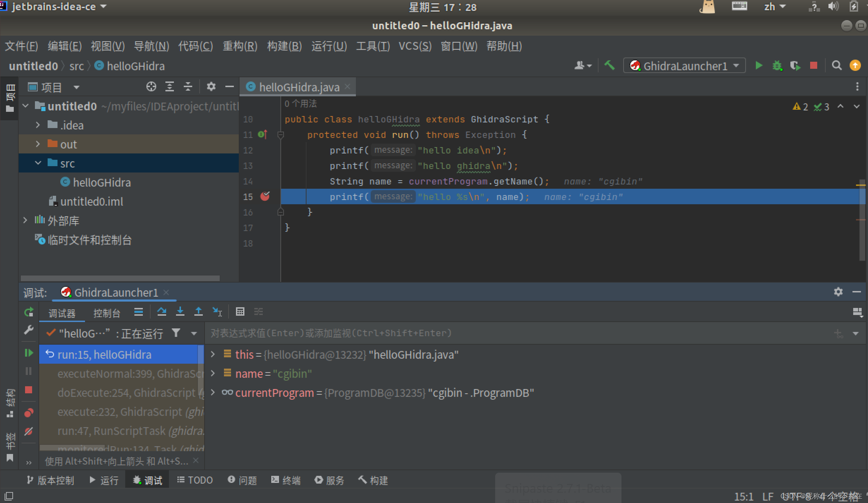868x503 pixels.
Task: Click the step over blue arrow icon
Action: 162,311
